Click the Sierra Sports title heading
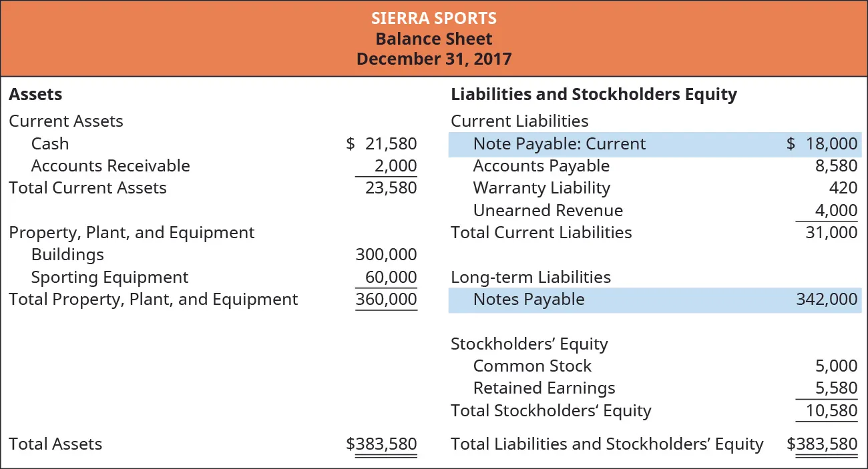Viewport: 868px width, 469px height. 434,17
